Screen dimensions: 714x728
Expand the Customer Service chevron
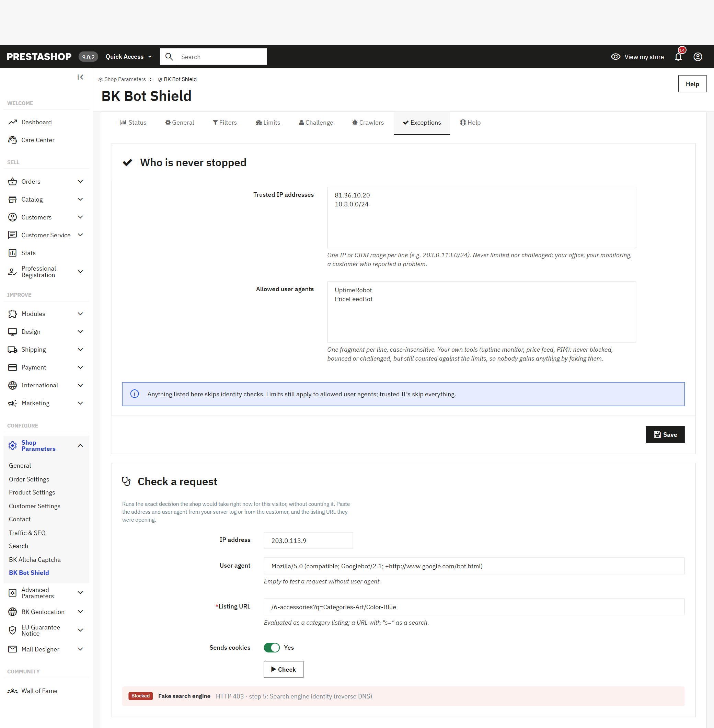pyautogui.click(x=80, y=235)
